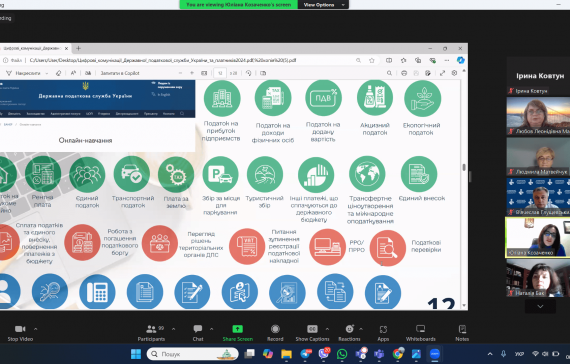
Task: Open the Whiteboards tool
Action: pos(421,333)
